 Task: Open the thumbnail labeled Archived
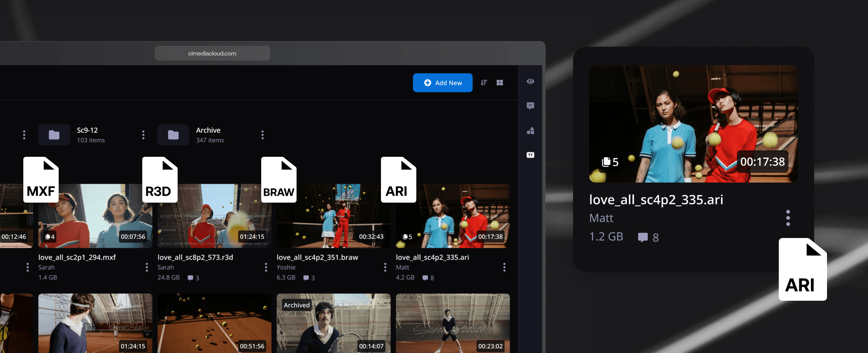pyautogui.click(x=333, y=324)
